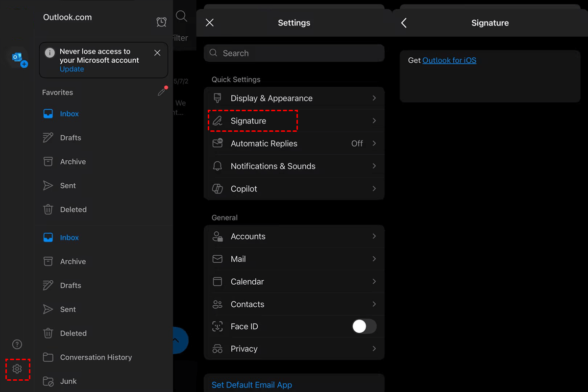The height and width of the screenshot is (392, 588).
Task: Click the Copilot logo icon
Action: click(x=218, y=189)
